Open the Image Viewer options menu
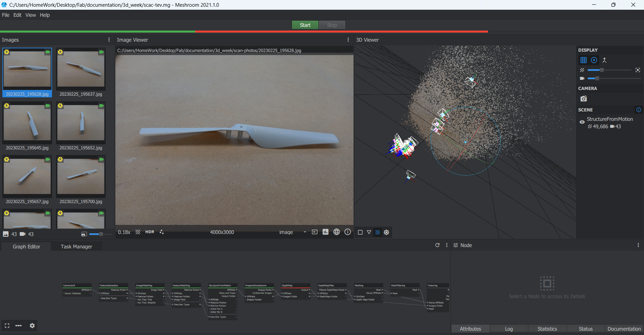This screenshot has height=335, width=644. [x=348, y=40]
